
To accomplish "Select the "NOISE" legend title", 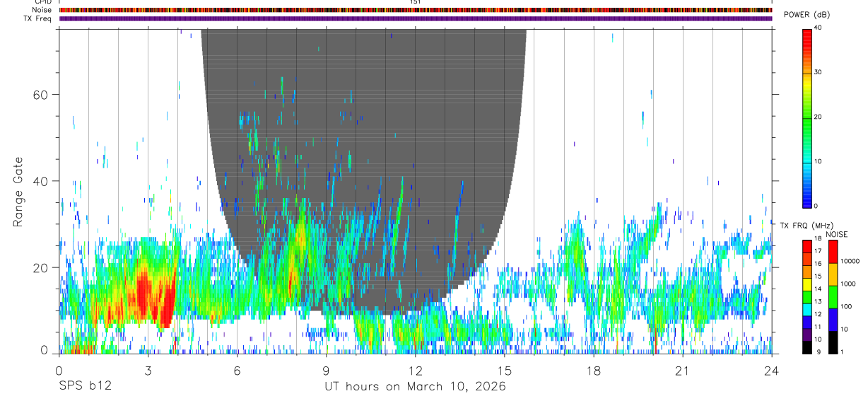I will click(835, 234).
